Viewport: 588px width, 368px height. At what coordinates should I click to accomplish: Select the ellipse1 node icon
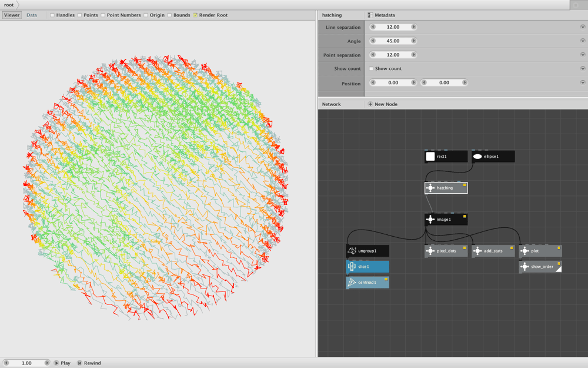[477, 157]
